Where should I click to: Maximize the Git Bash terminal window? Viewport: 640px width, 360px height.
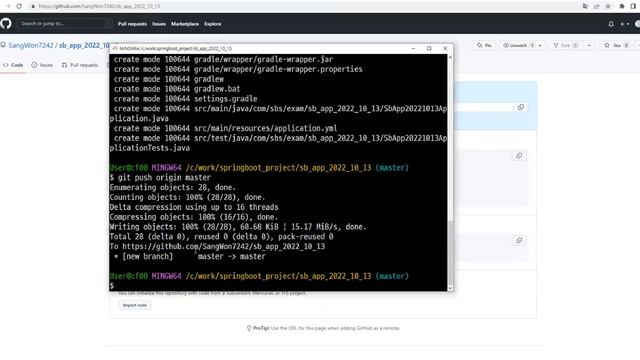pyautogui.click(x=429, y=48)
